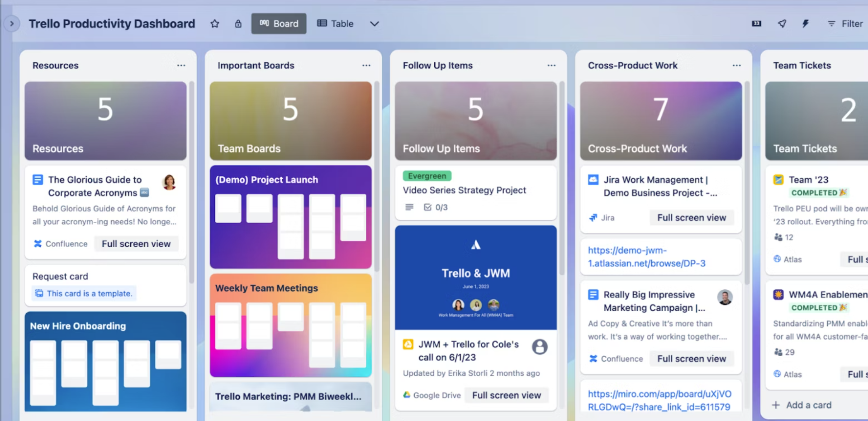Viewport: 868px width, 421px height.
Task: Click the Atlas icon on the Team '23 card
Action: pos(778,259)
